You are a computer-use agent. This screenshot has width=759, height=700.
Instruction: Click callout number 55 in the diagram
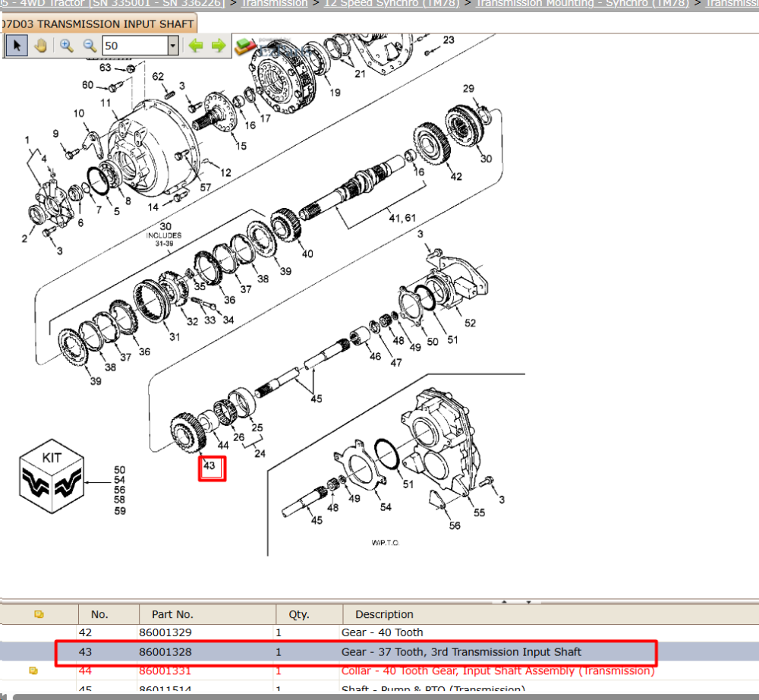479,512
